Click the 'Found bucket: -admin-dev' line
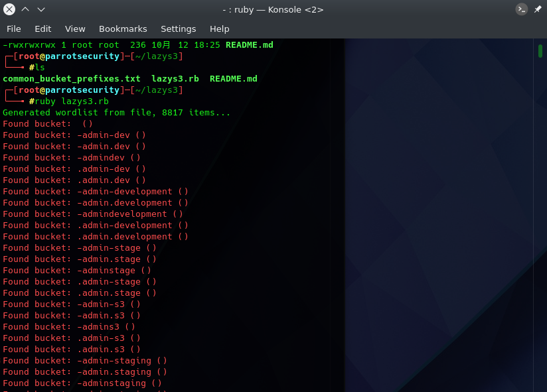 coord(74,135)
